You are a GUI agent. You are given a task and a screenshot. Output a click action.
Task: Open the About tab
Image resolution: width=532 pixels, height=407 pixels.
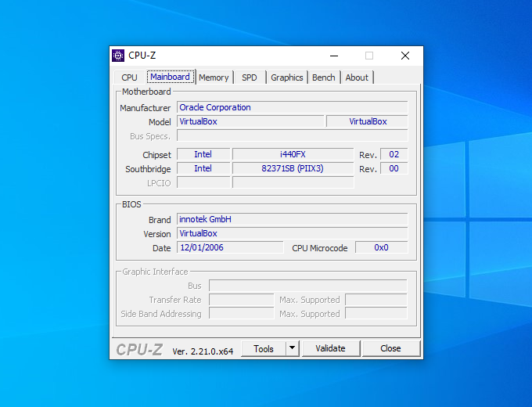pyautogui.click(x=357, y=77)
